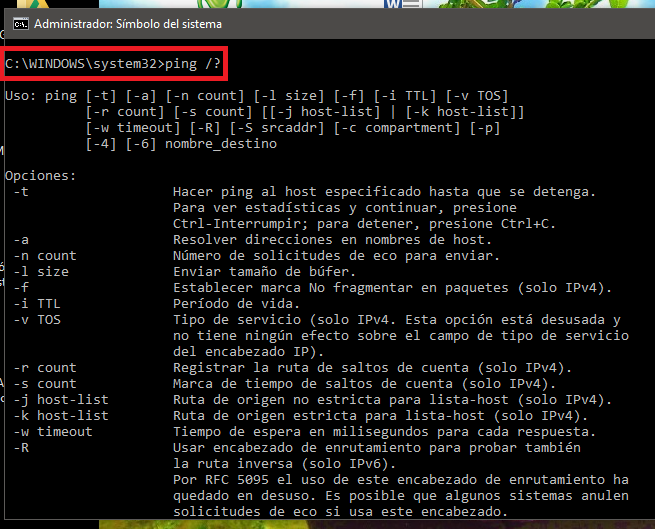Click 'Resolver direcciones en nombres de host.'
Image resolution: width=655 pixels, height=529 pixels.
(333, 240)
